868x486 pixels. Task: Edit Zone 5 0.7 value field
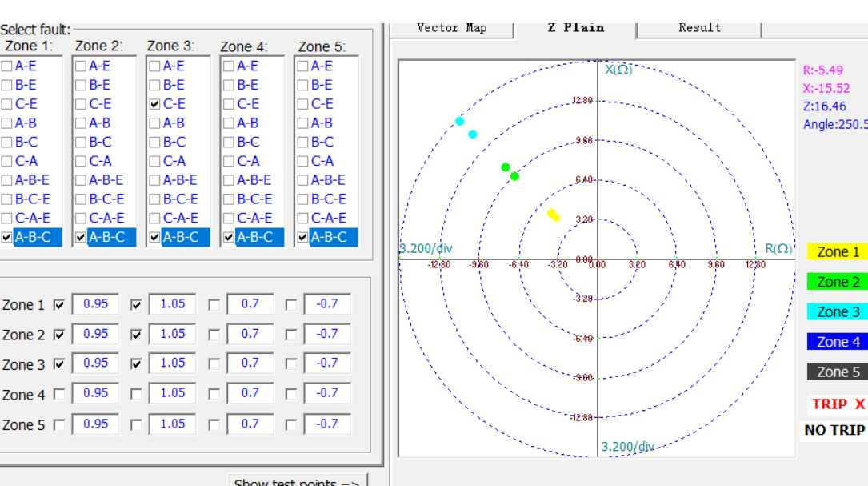tap(250, 424)
